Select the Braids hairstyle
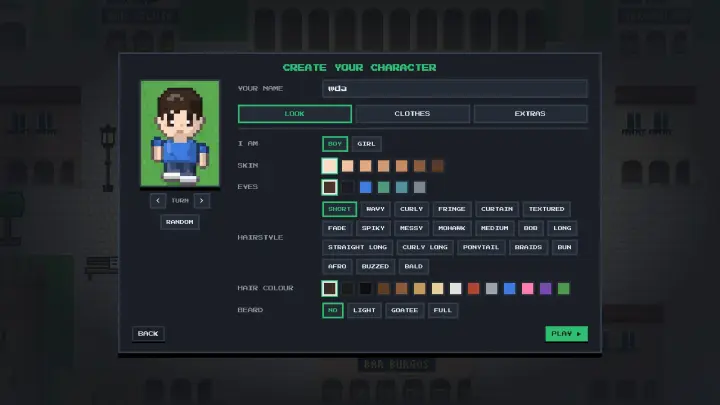Viewport: 720px width, 405px height. tap(529, 248)
